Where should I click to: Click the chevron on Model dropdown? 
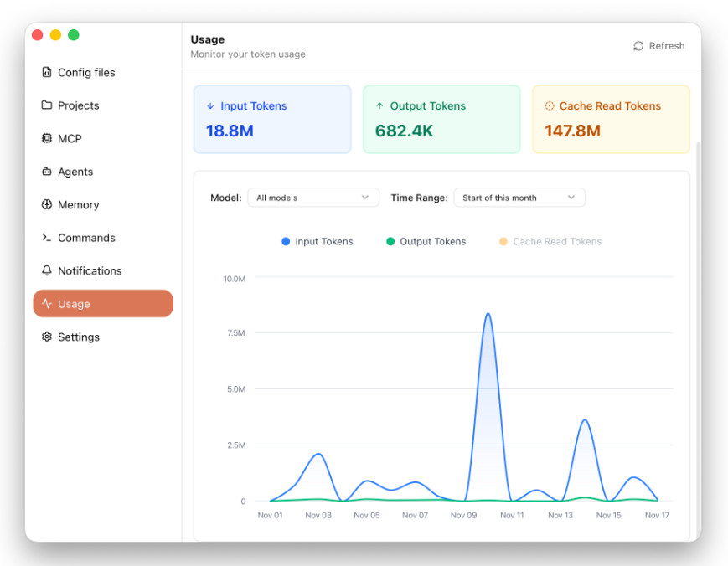coord(365,197)
